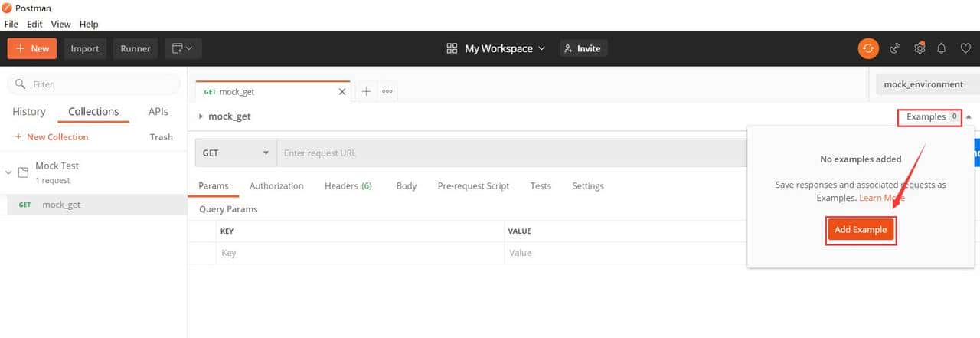
Task: Open the History sidebar tab
Action: click(29, 111)
